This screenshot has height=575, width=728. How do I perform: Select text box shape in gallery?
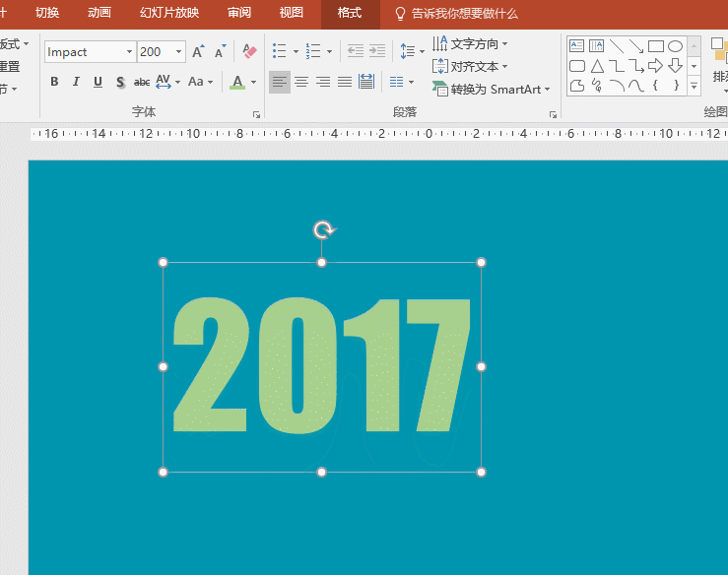(576, 45)
